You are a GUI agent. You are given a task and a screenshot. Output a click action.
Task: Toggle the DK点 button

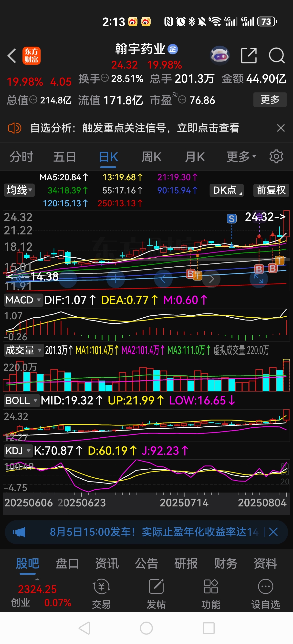227,190
